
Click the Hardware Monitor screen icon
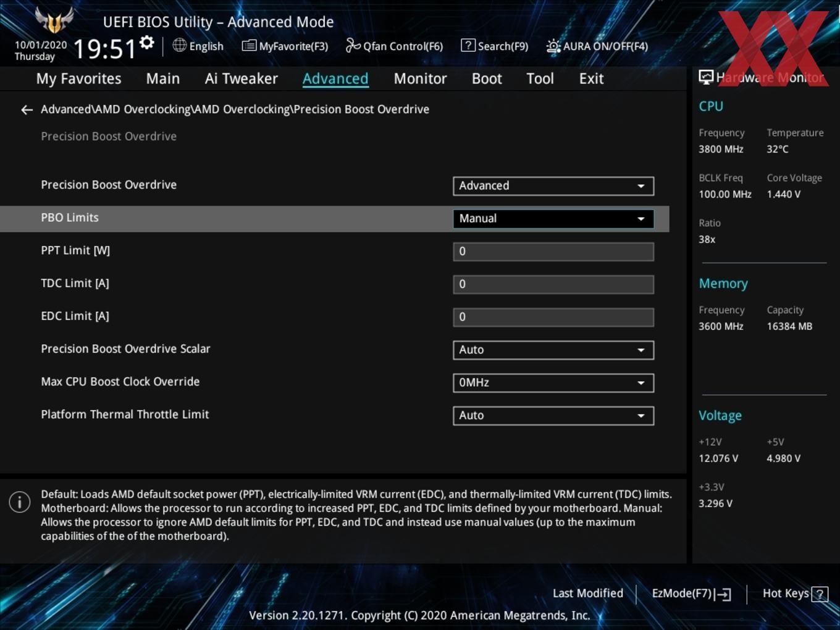(x=706, y=77)
